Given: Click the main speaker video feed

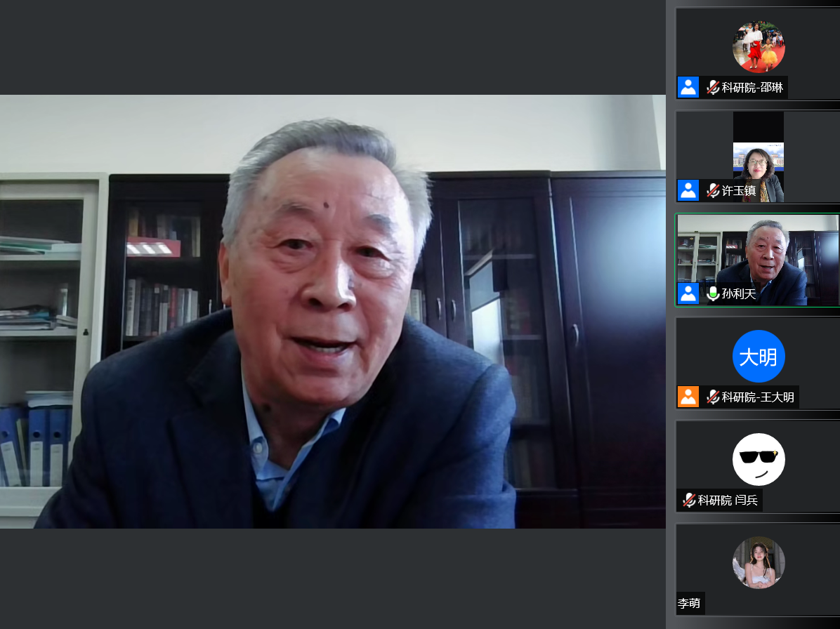Looking at the screenshot, I should (333, 312).
